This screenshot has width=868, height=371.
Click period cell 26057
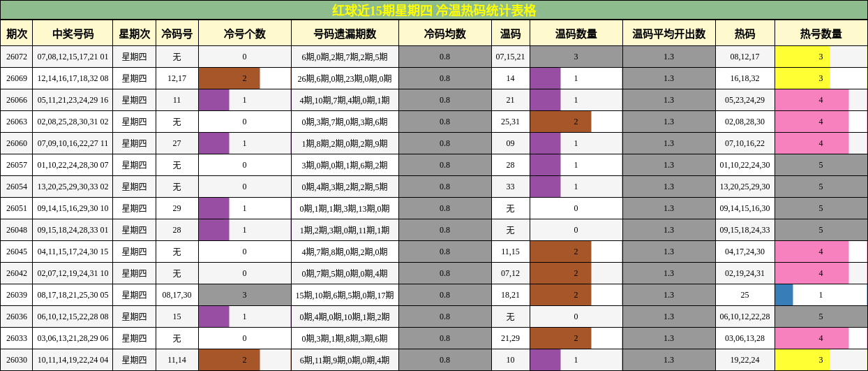(17, 165)
